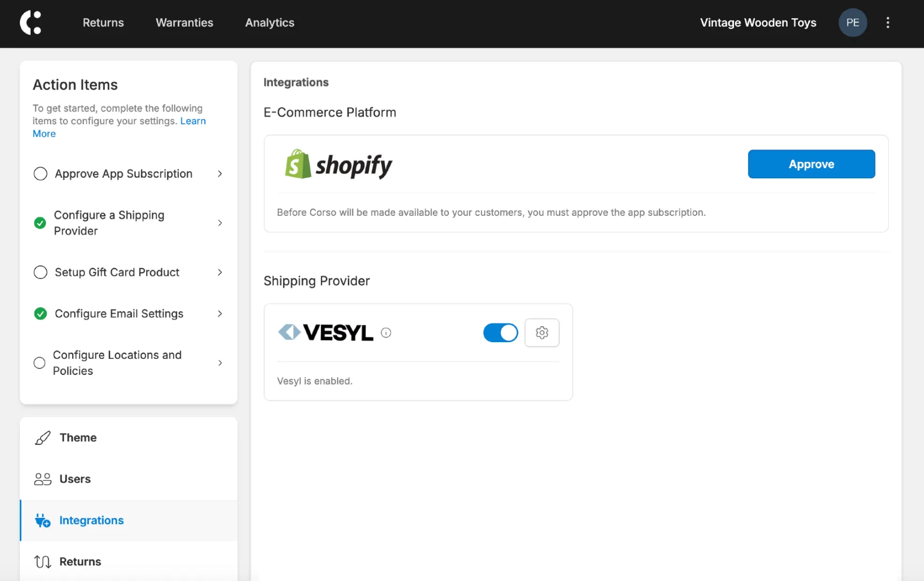Open the Warranties top navigation tab
The height and width of the screenshot is (581, 924).
pyautogui.click(x=185, y=22)
